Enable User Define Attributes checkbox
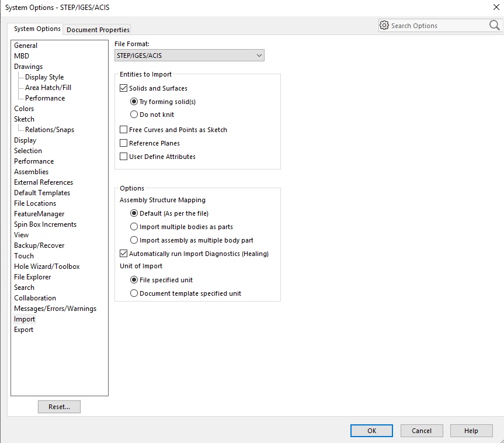The width and height of the screenshot is (504, 443). point(123,157)
